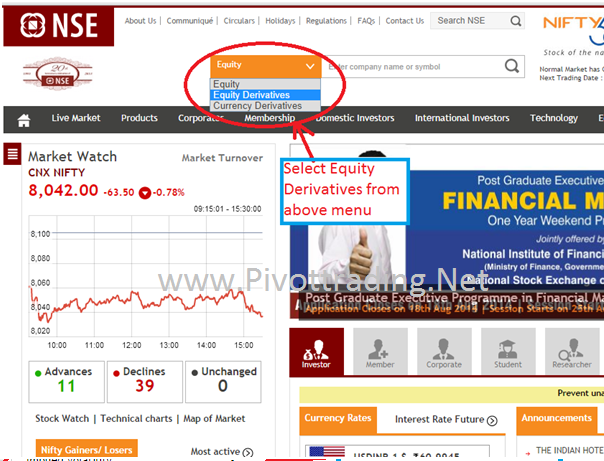Open the FAQs link
Image resolution: width=604 pixels, height=461 pixels.
coord(366,21)
